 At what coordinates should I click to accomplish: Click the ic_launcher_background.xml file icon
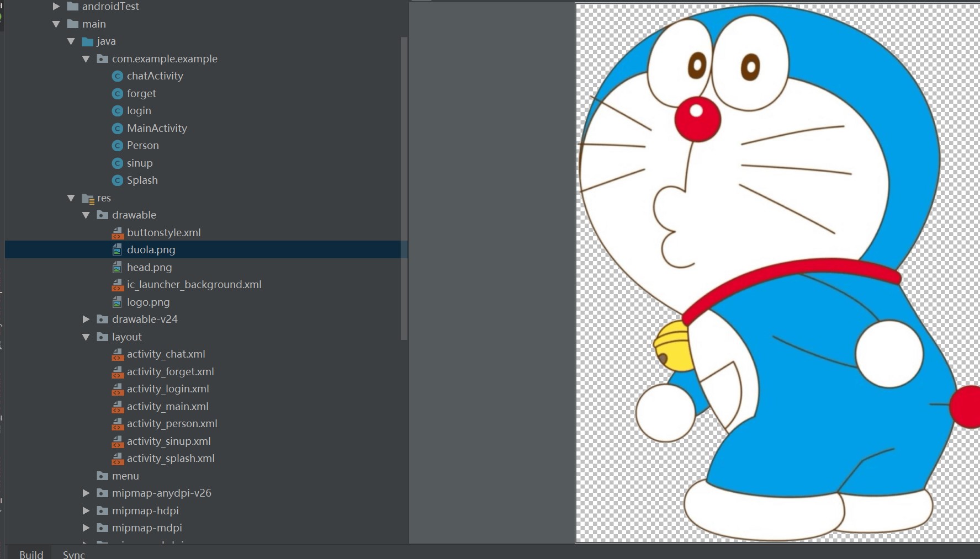117,285
